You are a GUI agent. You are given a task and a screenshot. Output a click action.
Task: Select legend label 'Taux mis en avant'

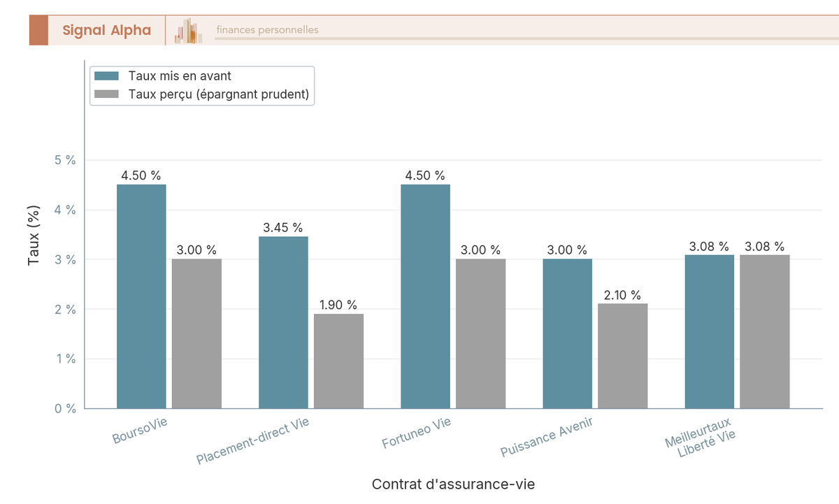pyautogui.click(x=180, y=76)
